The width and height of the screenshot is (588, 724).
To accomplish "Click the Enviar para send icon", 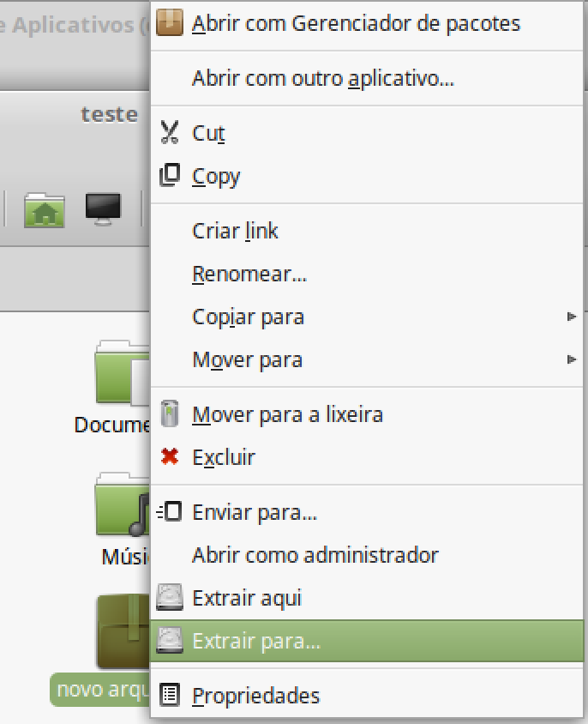I will tap(170, 513).
